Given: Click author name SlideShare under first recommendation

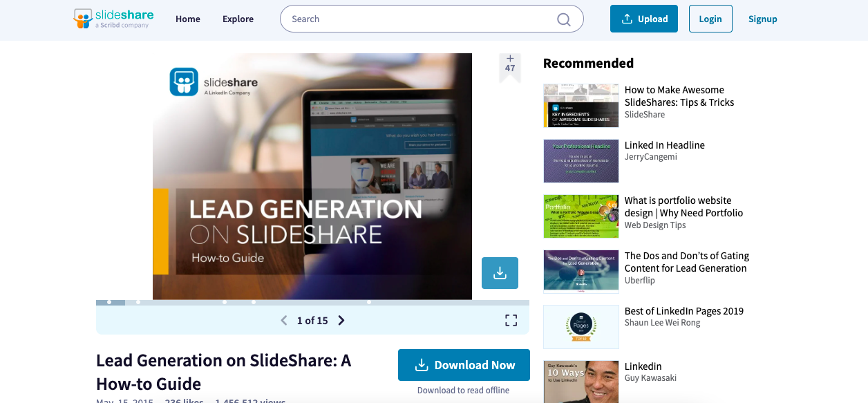Looking at the screenshot, I should click(x=645, y=115).
